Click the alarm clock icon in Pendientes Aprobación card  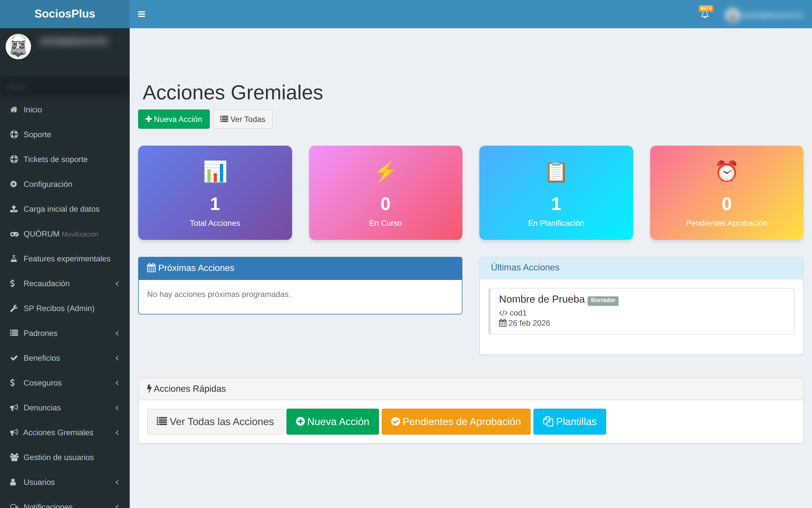(x=727, y=171)
